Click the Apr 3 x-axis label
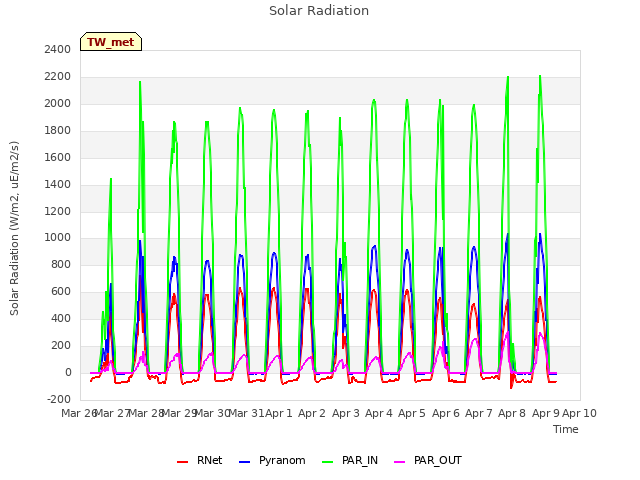640x480 pixels. click(346, 413)
